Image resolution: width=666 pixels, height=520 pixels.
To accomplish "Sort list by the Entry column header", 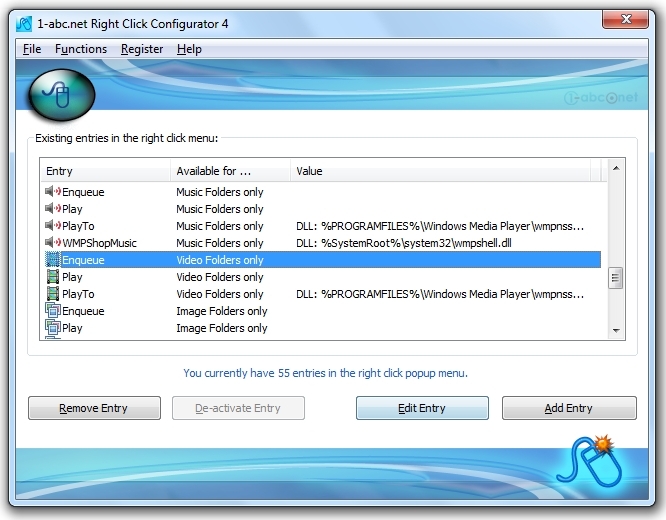I will (105, 171).
